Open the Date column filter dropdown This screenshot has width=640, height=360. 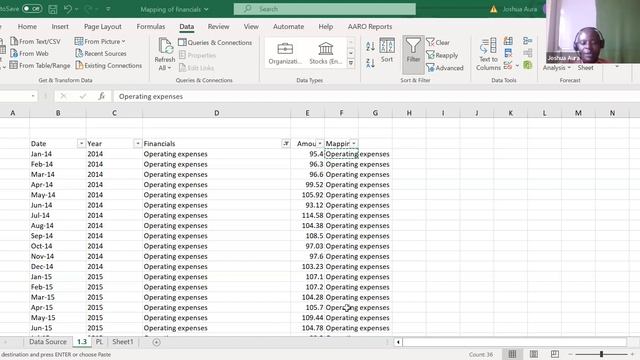[x=81, y=144]
